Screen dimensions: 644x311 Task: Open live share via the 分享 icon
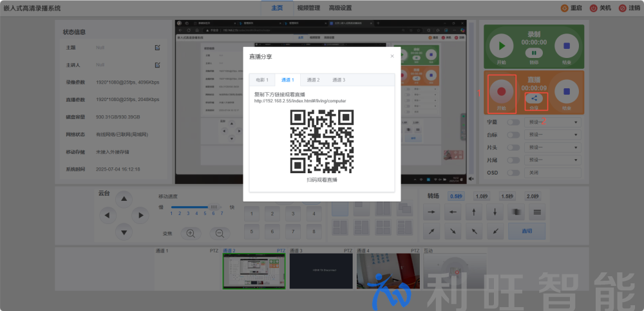pos(534,98)
